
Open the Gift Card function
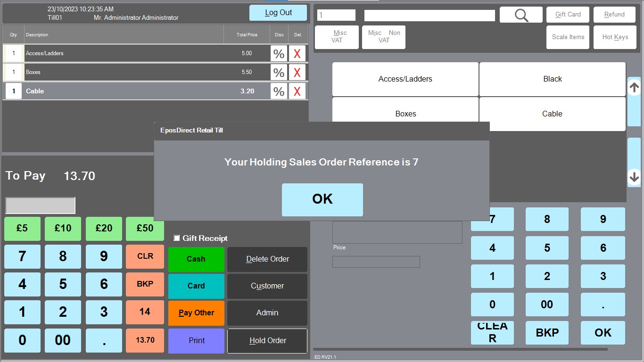click(x=568, y=14)
